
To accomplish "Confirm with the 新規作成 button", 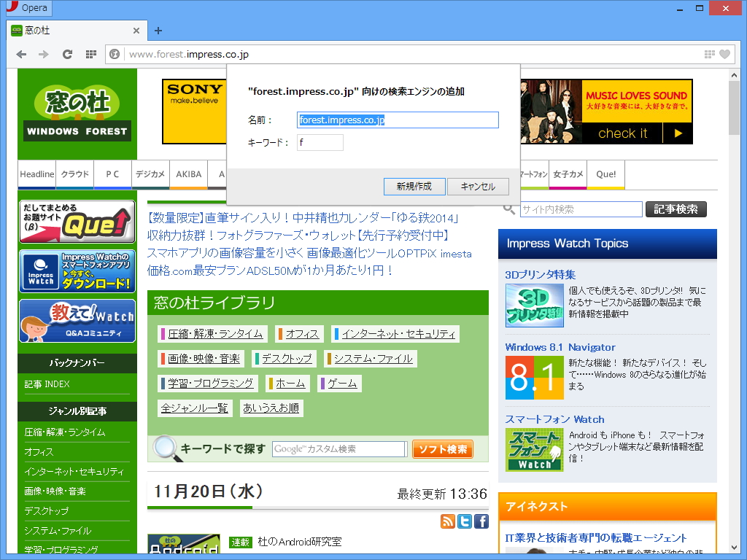I will [414, 186].
